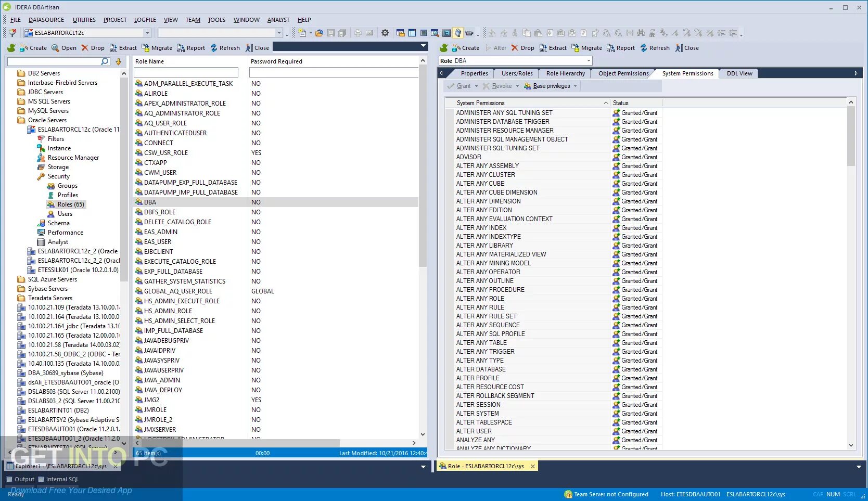Click the orange down arrow beside explorer search

[119, 61]
